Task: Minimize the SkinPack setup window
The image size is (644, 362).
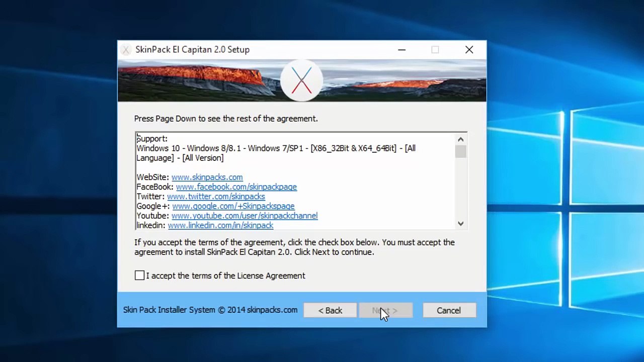Action: (401, 50)
